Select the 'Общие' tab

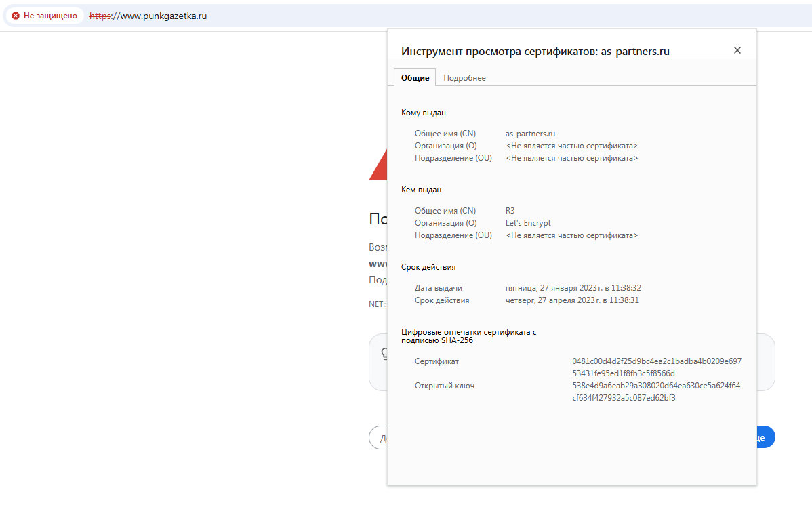tap(415, 78)
